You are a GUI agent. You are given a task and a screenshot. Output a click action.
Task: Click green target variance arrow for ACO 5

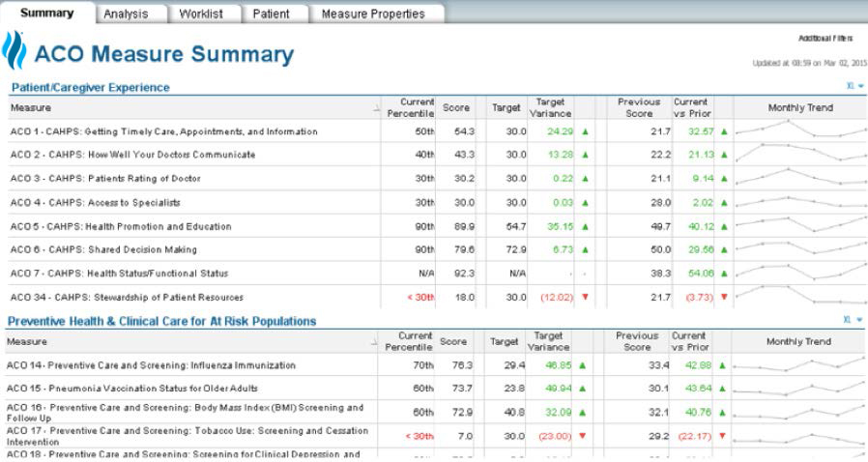click(585, 226)
